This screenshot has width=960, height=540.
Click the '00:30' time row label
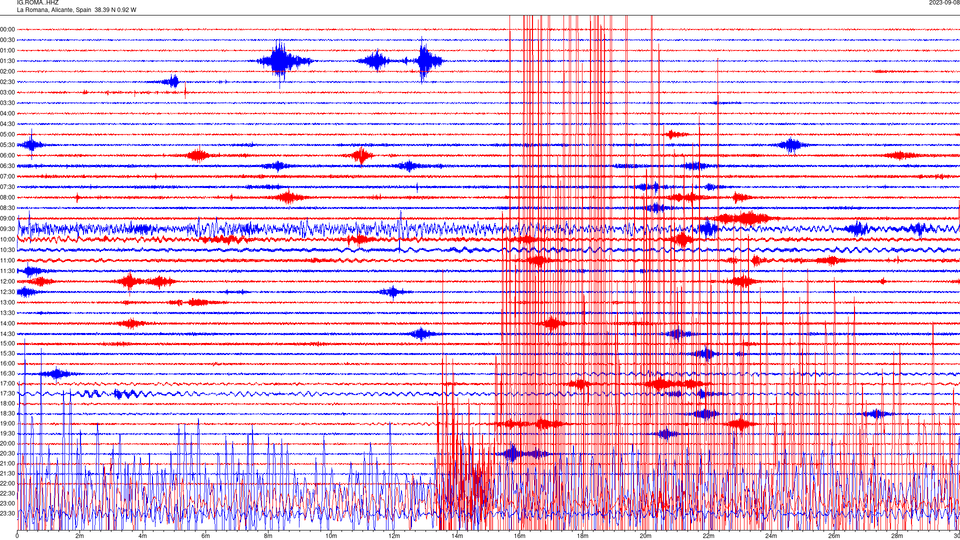8,40
